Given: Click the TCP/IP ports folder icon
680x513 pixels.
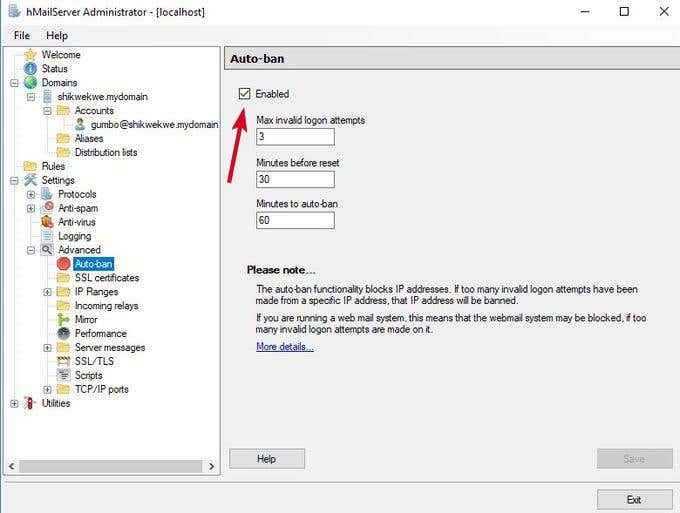Looking at the screenshot, I should pyautogui.click(x=63, y=389).
